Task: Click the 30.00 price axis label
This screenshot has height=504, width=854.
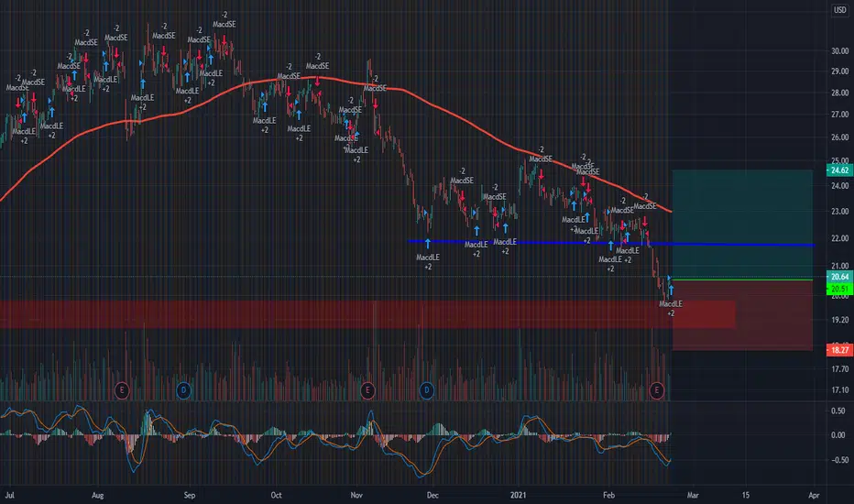Action: point(839,50)
